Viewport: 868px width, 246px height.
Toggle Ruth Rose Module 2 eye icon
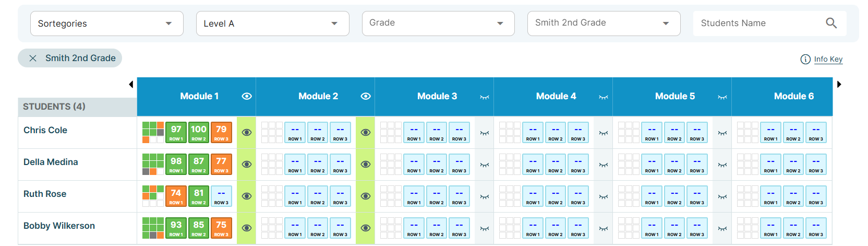[366, 196]
